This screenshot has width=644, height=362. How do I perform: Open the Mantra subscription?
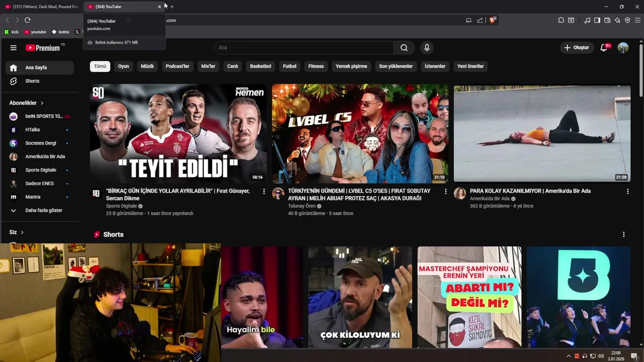pos(39,197)
